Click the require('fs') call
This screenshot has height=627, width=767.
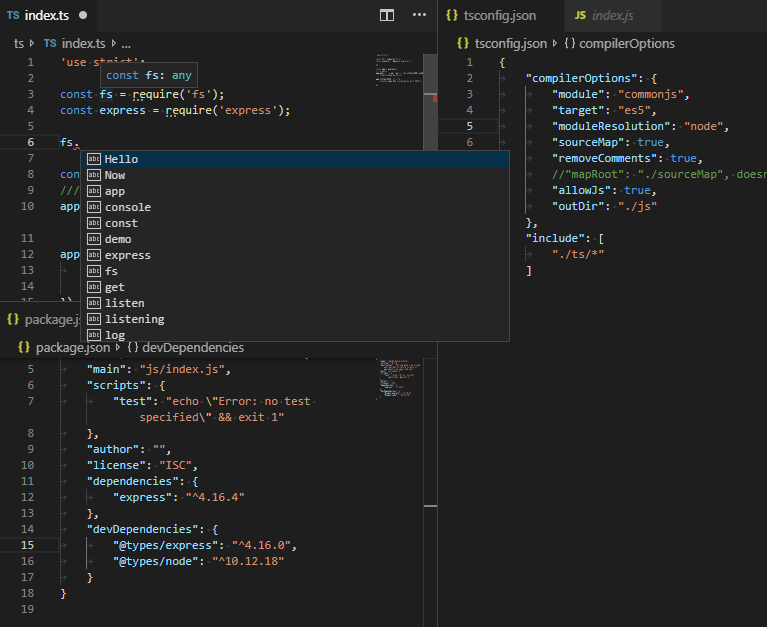click(x=178, y=94)
